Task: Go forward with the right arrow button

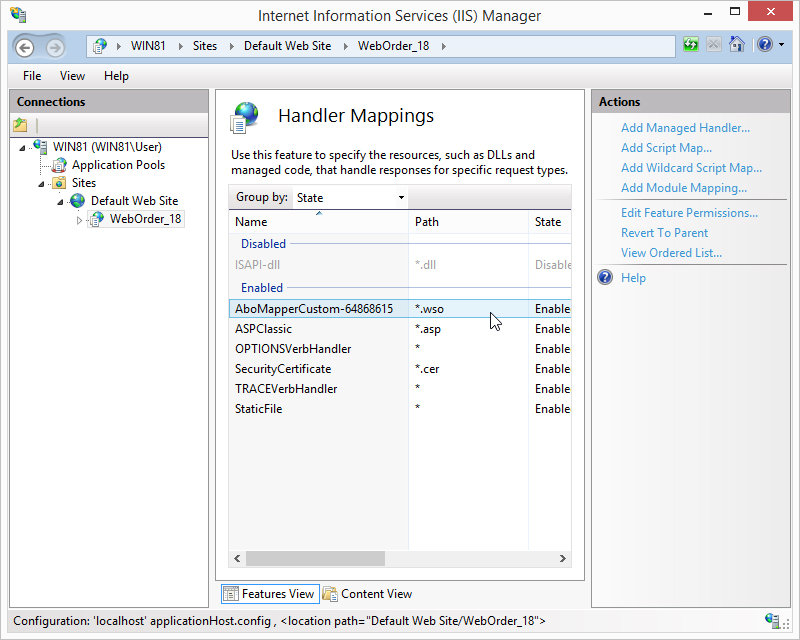Action: [x=55, y=47]
